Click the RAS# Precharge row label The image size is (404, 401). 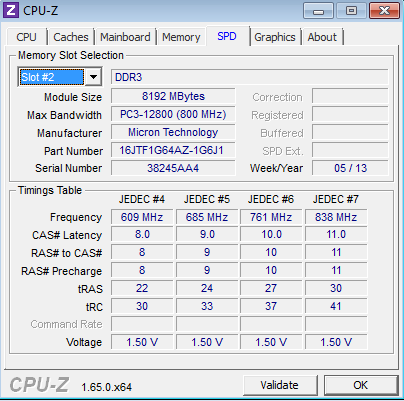click(61, 271)
